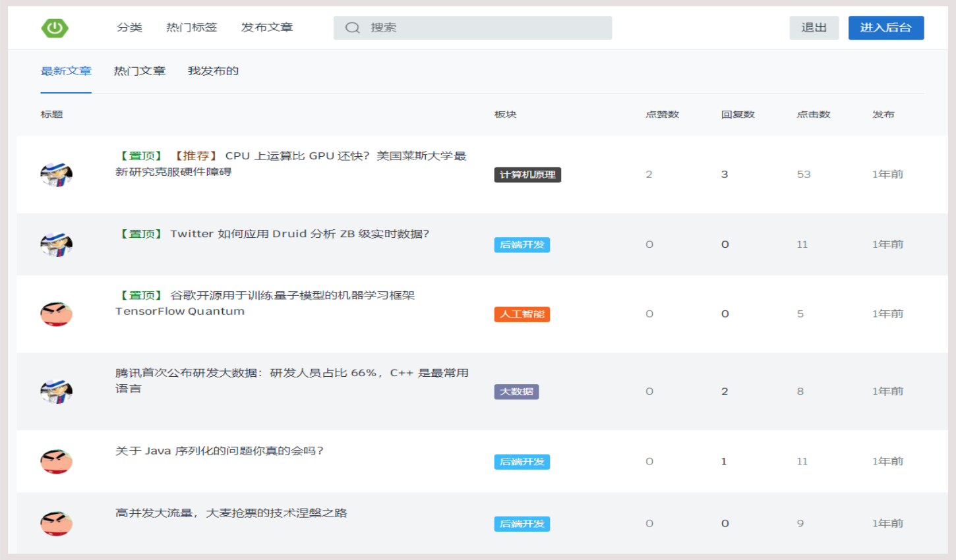Click avatar beside the Java 序列化 article
Image resolution: width=956 pixels, height=560 pixels.
click(57, 462)
